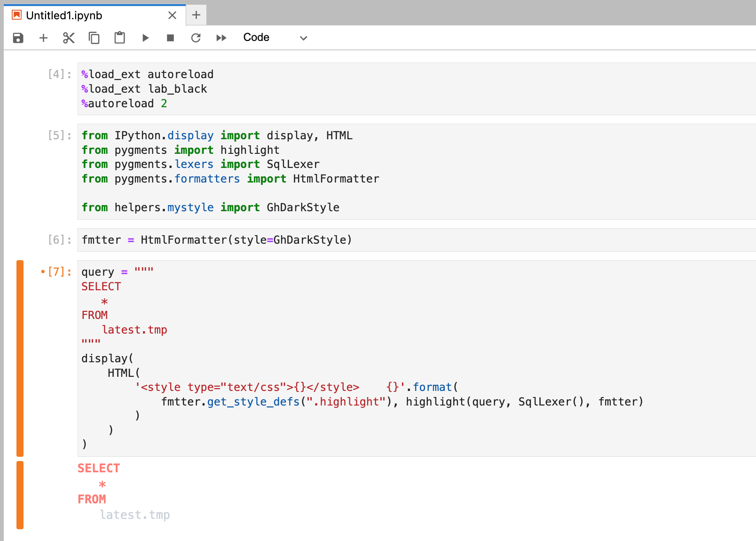Restart kernel and run all cells
The width and height of the screenshot is (756, 541).
coord(221,38)
